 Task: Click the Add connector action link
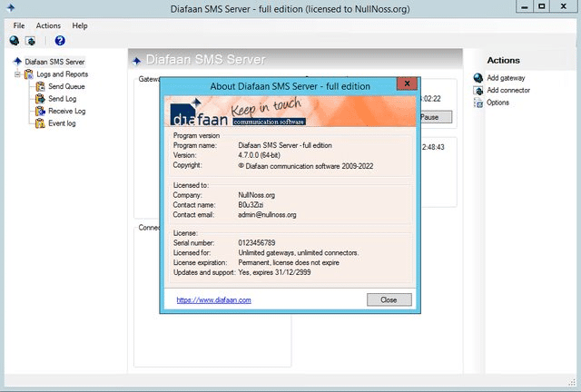click(x=508, y=90)
